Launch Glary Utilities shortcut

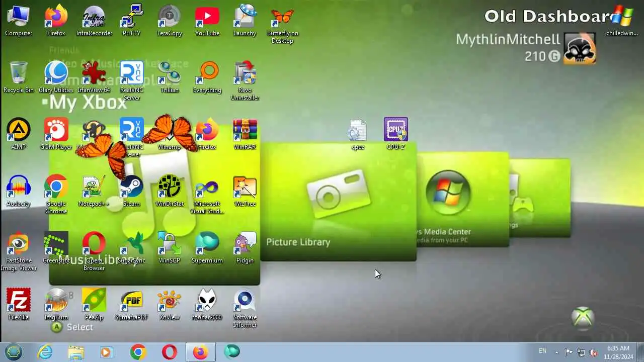point(56,77)
